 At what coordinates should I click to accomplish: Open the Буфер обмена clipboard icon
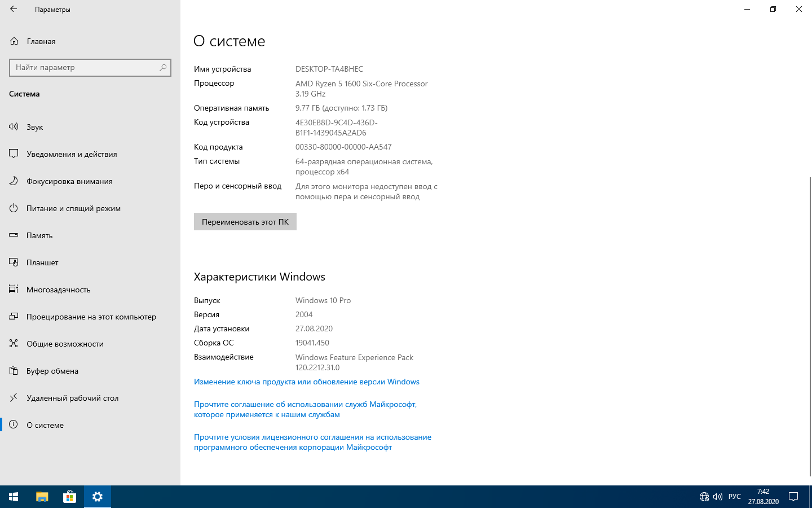pos(14,370)
